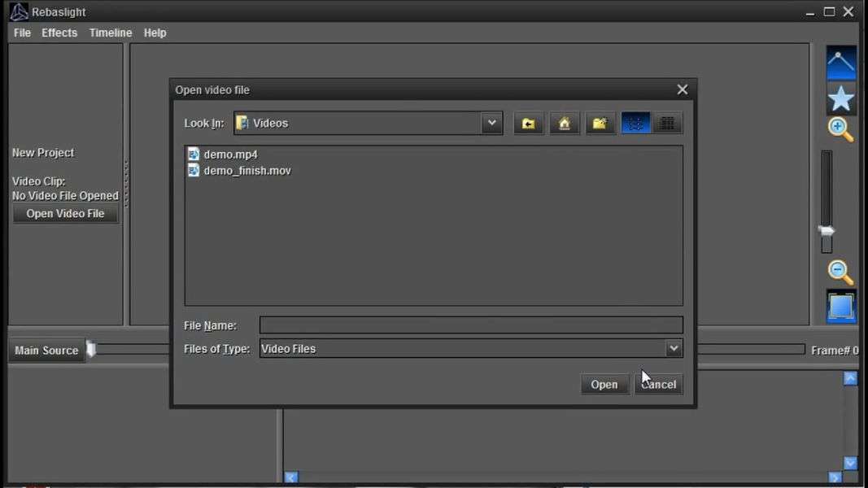Select demo_finish.mov file name
The width and height of the screenshot is (868, 488).
246,171
